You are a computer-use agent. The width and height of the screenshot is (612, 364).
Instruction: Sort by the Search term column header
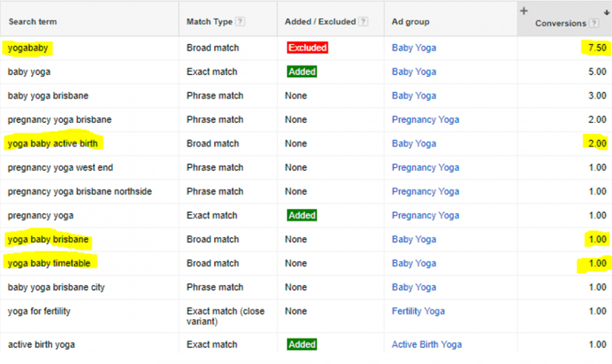coord(32,22)
